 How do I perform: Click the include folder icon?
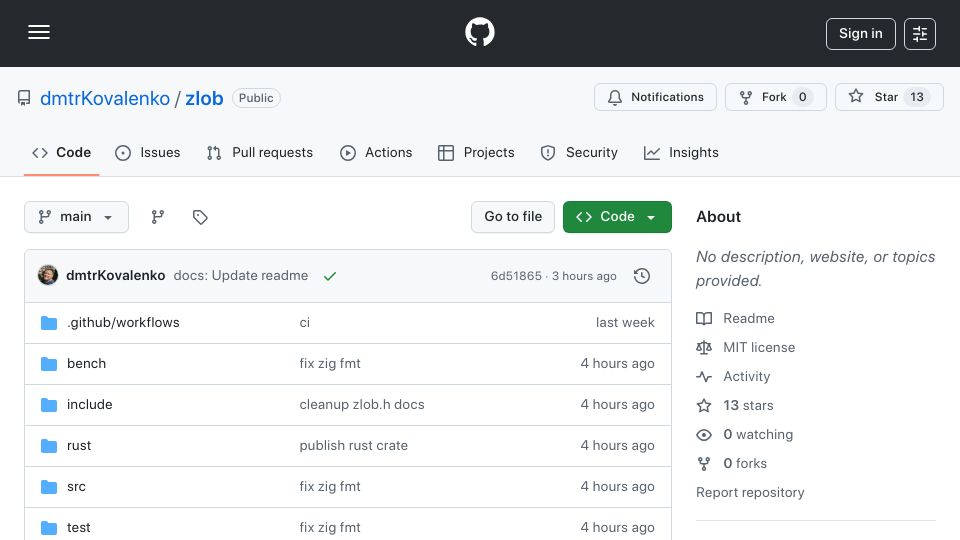click(x=49, y=405)
